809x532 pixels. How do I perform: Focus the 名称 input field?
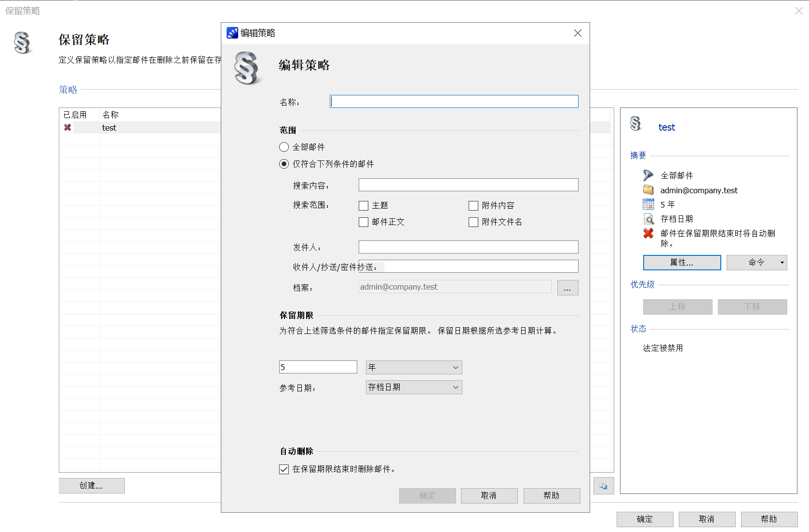coord(454,101)
